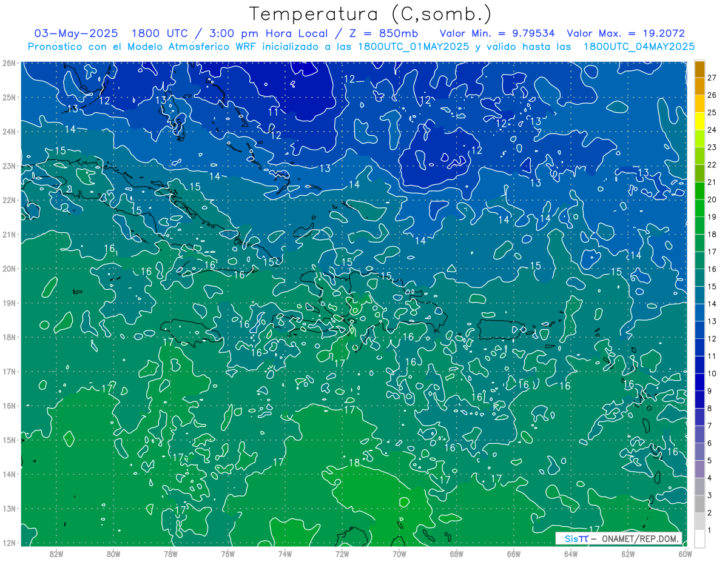Click the longitude label "66W"
728x562 pixels.
pos(514,554)
